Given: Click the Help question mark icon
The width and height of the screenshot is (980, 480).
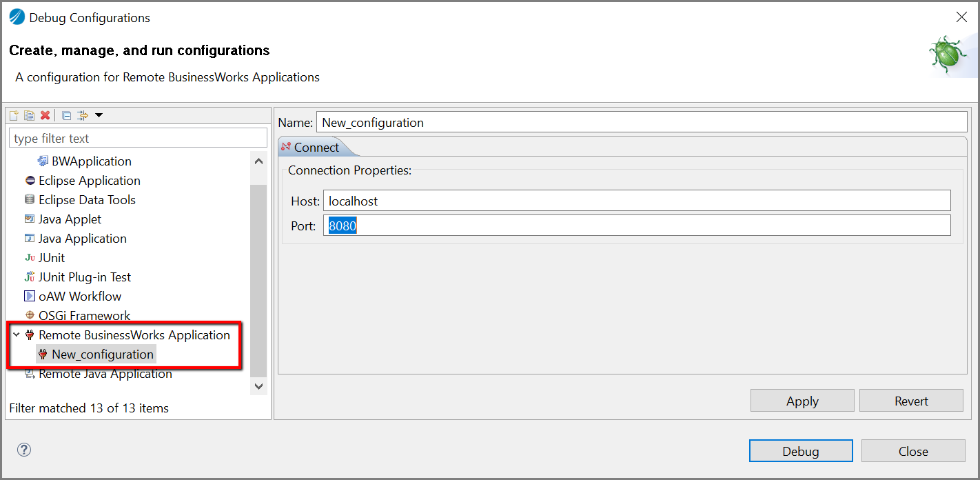Looking at the screenshot, I should point(24,450).
